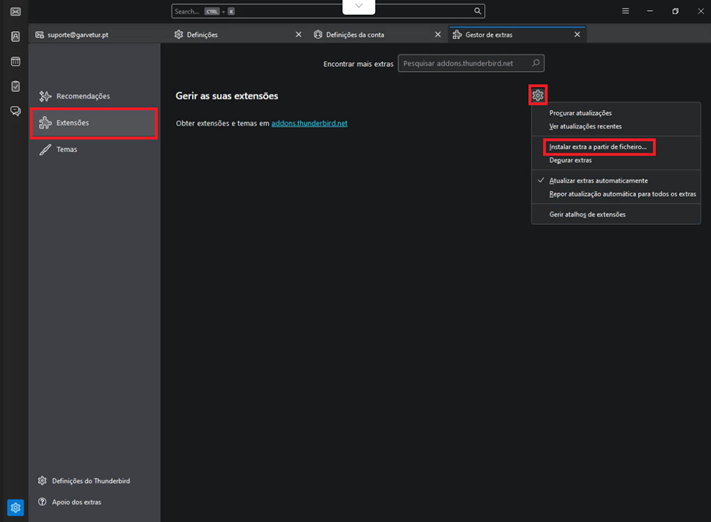This screenshot has height=522, width=711.
Task: Focus the Pesquisar addons.thunderbird.net search field
Action: click(471, 63)
